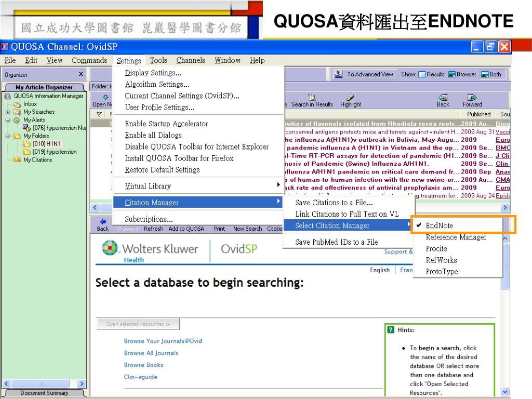This screenshot has width=532, height=399.
Task: Open the Edit menu
Action: (31, 60)
